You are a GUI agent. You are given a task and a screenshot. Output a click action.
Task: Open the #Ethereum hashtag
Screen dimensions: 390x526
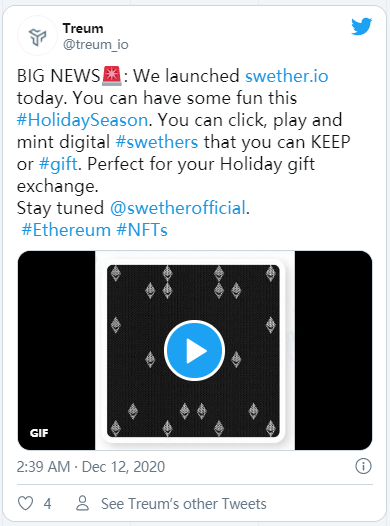(x=66, y=230)
